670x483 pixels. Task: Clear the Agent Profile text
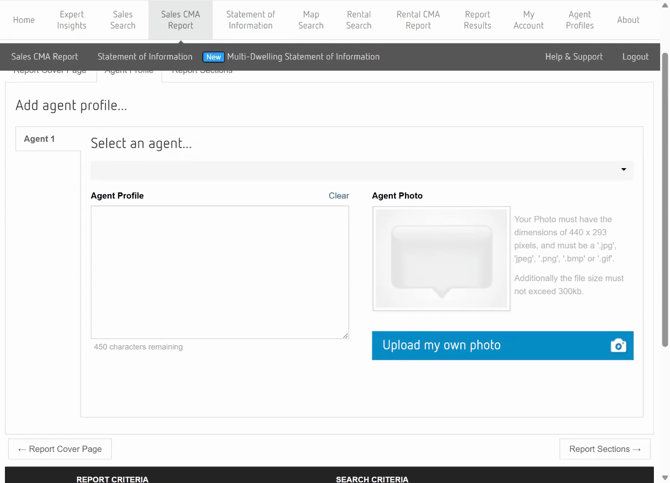[x=338, y=196]
